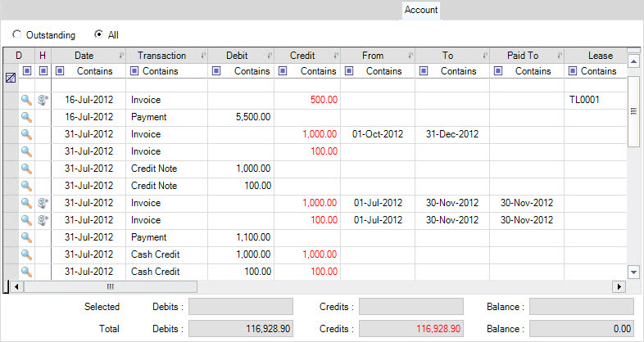Click the Selected Balance field

582,307
